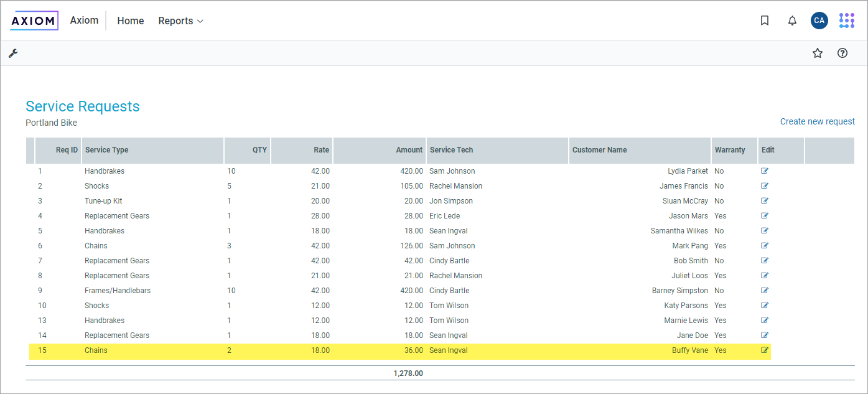This screenshot has height=394, width=868.
Task: Click the wrench tools icon
Action: pyautogui.click(x=13, y=54)
